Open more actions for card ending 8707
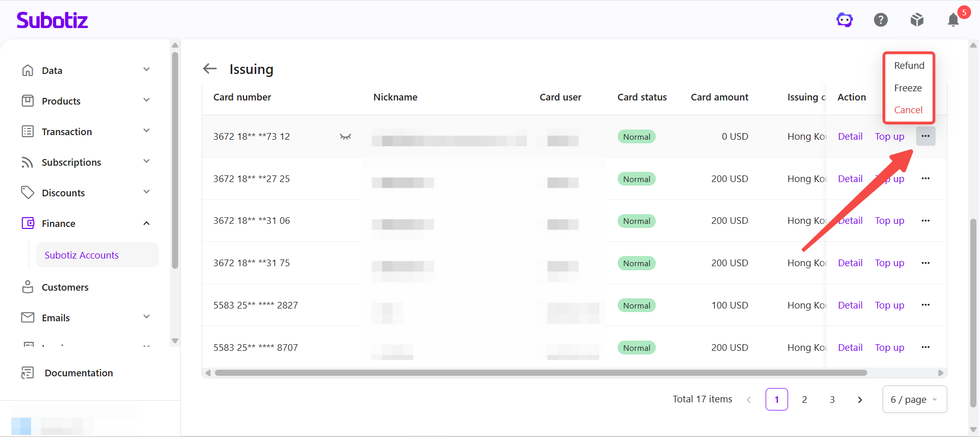 coord(925,347)
